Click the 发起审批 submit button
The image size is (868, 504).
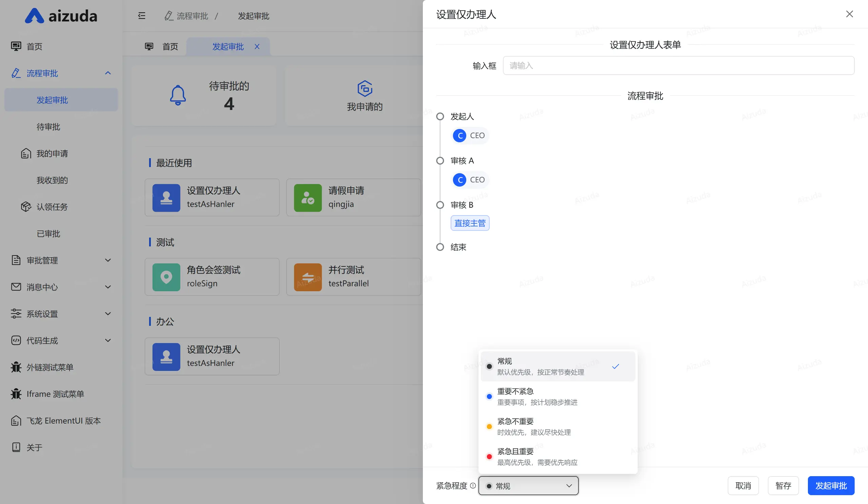click(x=831, y=486)
